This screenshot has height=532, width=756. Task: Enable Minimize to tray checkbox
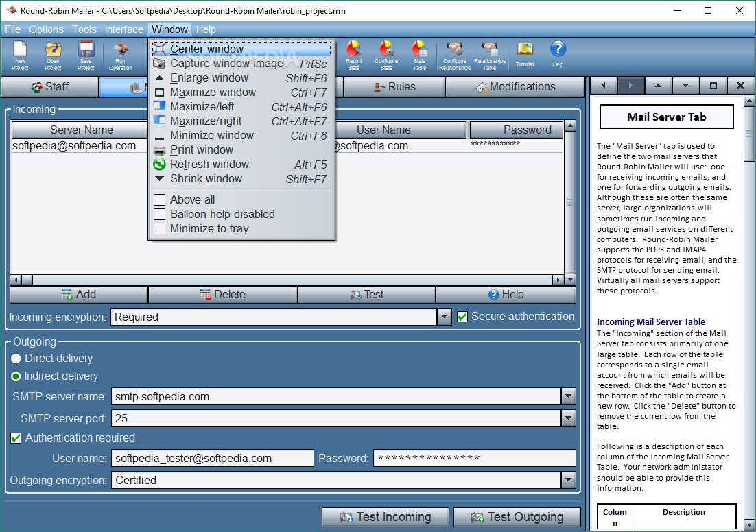[x=160, y=228]
